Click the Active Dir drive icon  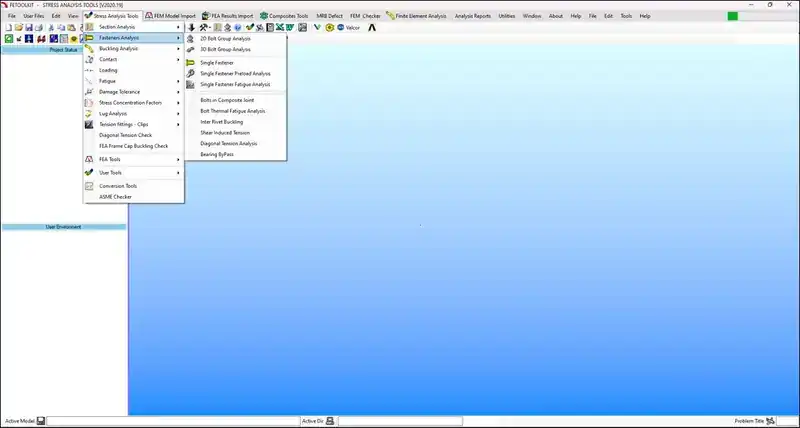[330, 421]
